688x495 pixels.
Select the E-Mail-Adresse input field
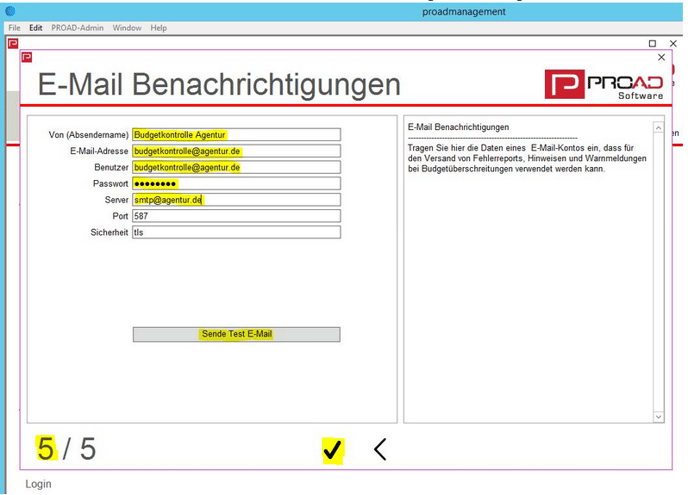click(236, 151)
